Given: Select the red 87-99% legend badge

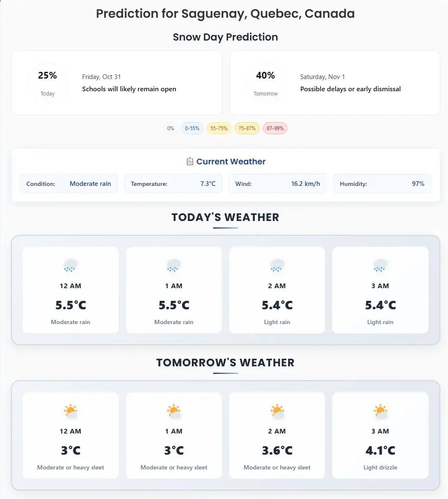Looking at the screenshot, I should [275, 128].
